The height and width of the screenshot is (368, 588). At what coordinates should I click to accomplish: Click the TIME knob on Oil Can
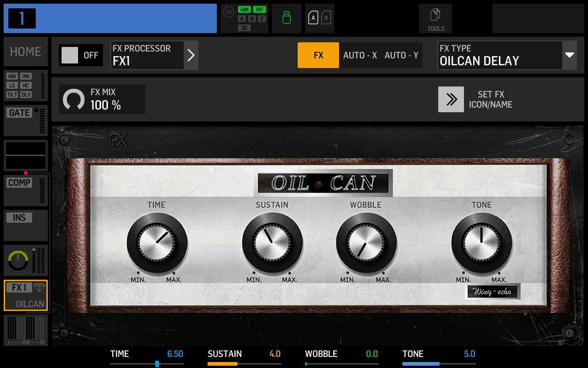[157, 242]
